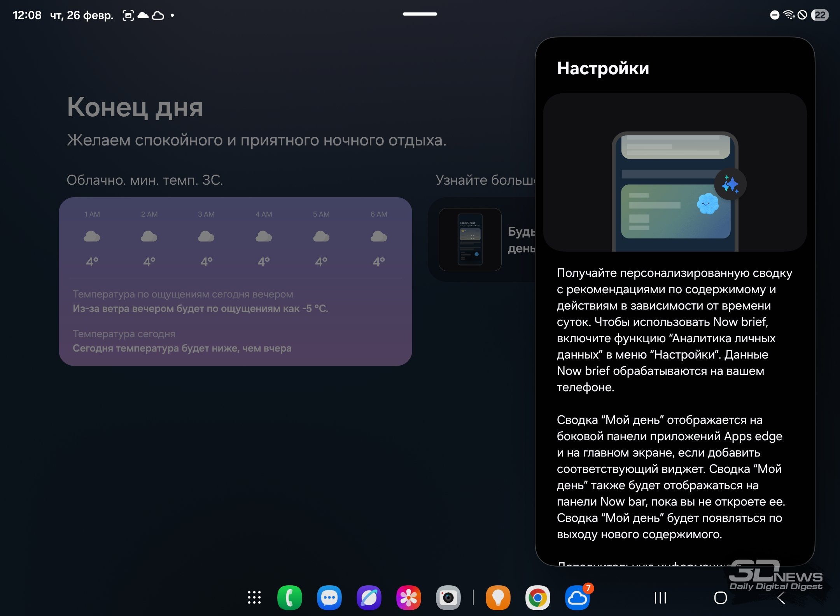Launch the green Phone app
The width and height of the screenshot is (840, 616).
[290, 597]
